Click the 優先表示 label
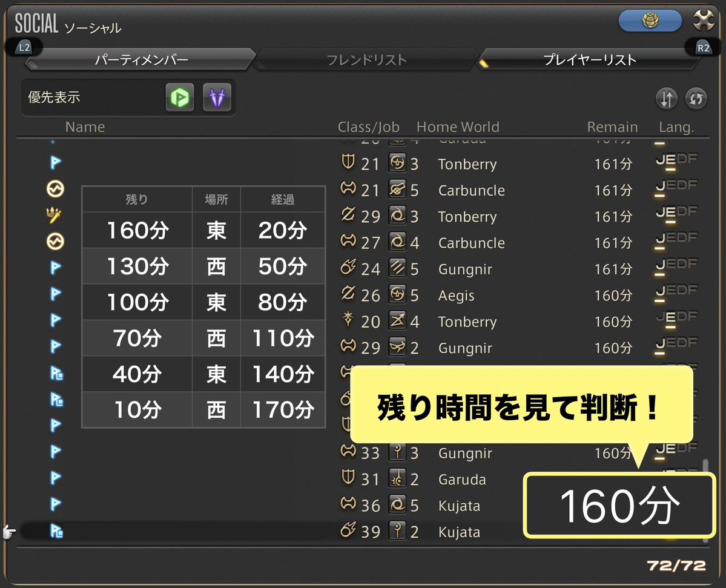 [x=54, y=97]
